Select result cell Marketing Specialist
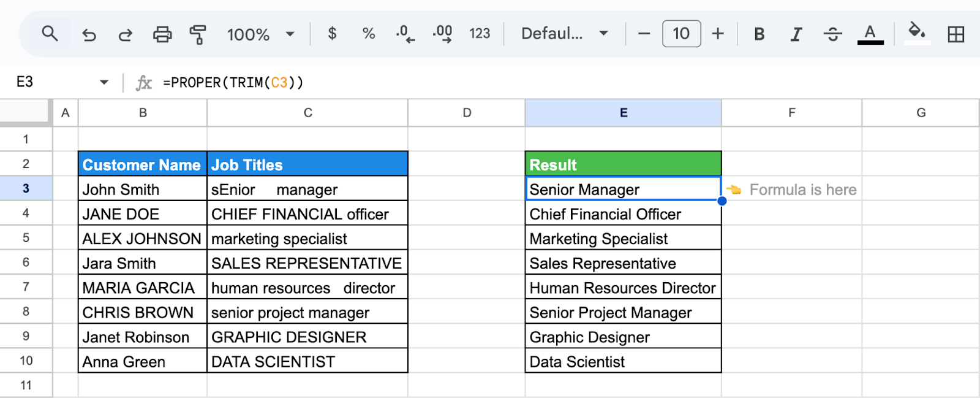Viewport: 980px width, 398px height. pyautogui.click(x=624, y=238)
